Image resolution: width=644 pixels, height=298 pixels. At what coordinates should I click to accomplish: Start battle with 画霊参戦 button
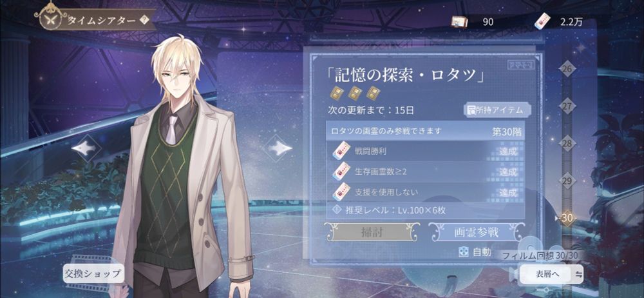477,233
